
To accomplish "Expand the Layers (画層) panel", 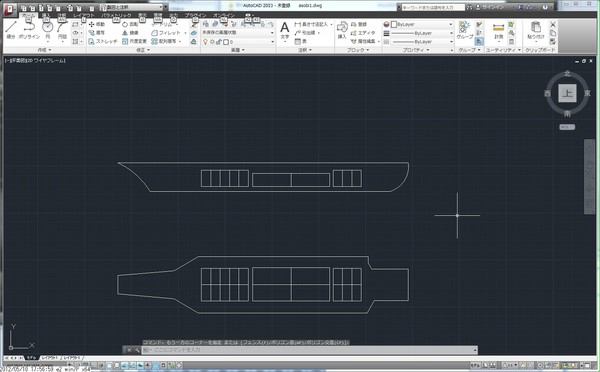I will coord(238,50).
